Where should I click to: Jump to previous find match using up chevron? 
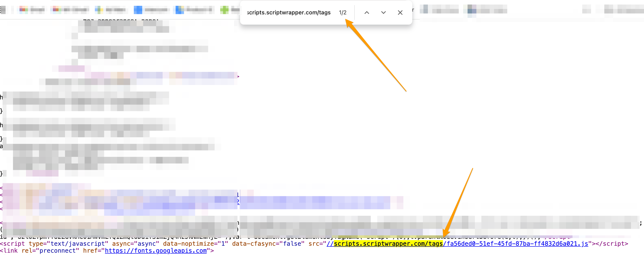pyautogui.click(x=367, y=13)
